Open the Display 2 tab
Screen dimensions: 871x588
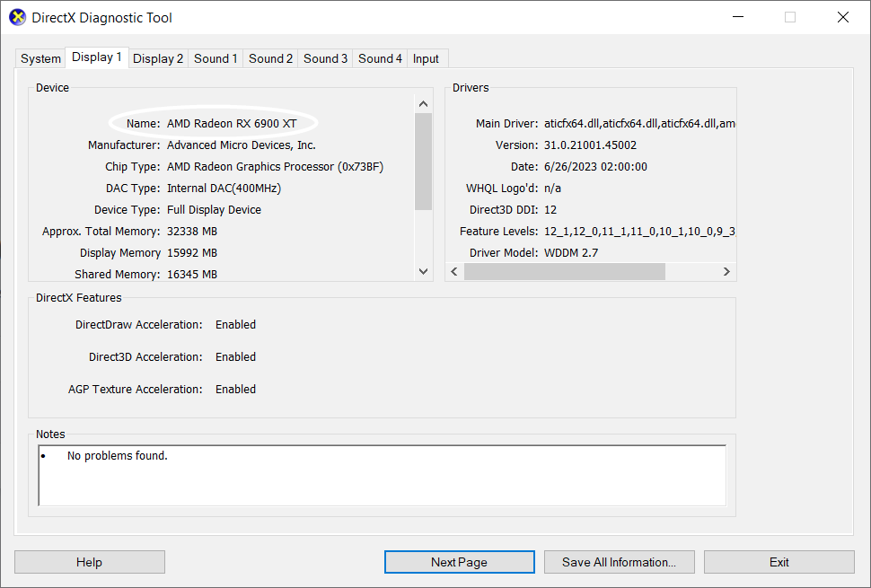click(158, 58)
